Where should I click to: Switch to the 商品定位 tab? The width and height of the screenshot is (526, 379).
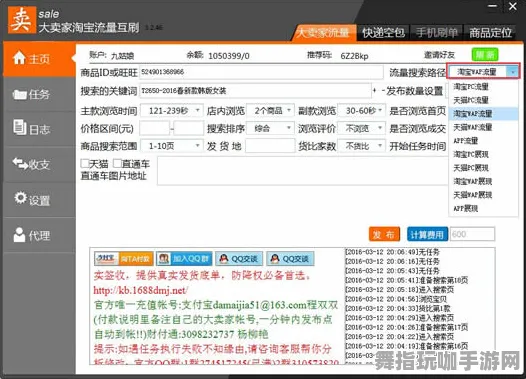point(490,33)
